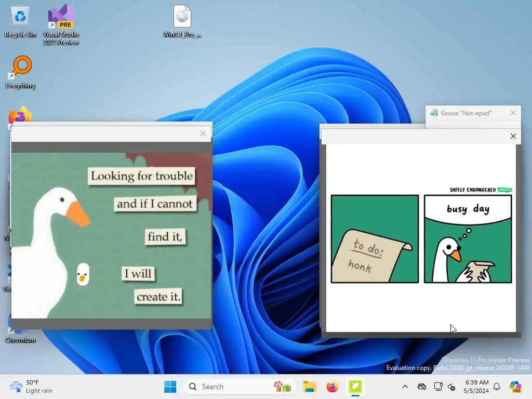Screen dimensions: 532x399
Task: Launch Firefox from the taskbar
Action: coord(332,387)
